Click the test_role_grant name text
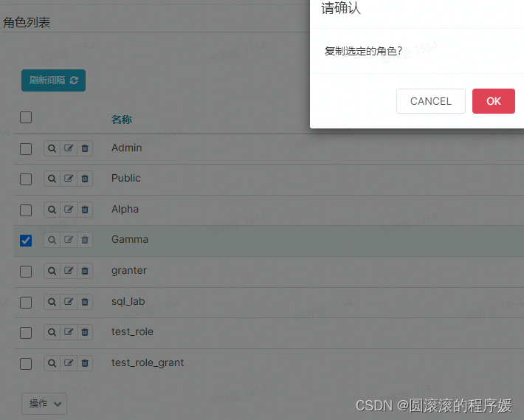The width and height of the screenshot is (524, 420). click(x=148, y=363)
